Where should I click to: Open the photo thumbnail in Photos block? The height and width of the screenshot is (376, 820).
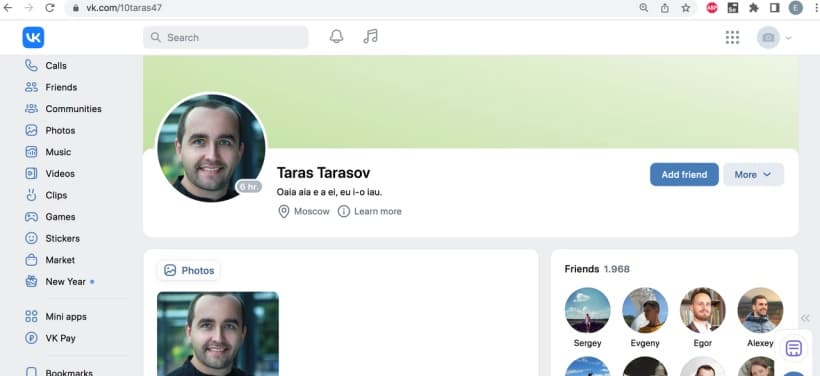218,334
